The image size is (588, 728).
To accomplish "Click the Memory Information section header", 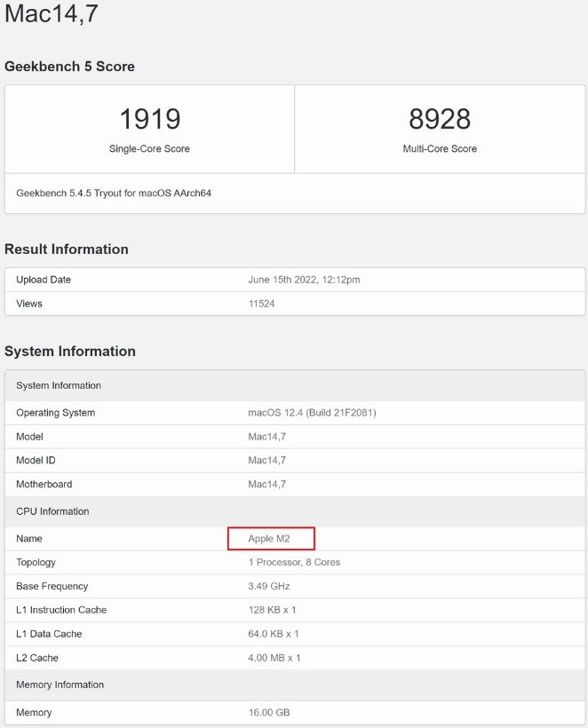I will [x=295, y=684].
